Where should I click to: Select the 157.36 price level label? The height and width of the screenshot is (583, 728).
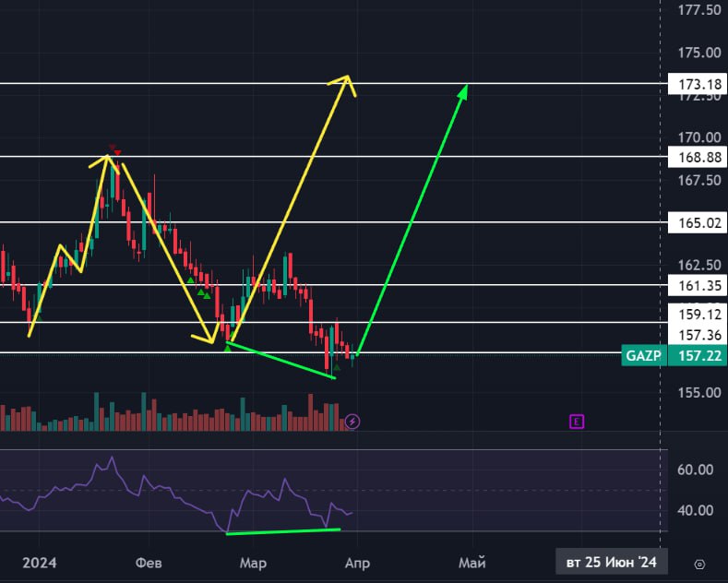coord(699,335)
